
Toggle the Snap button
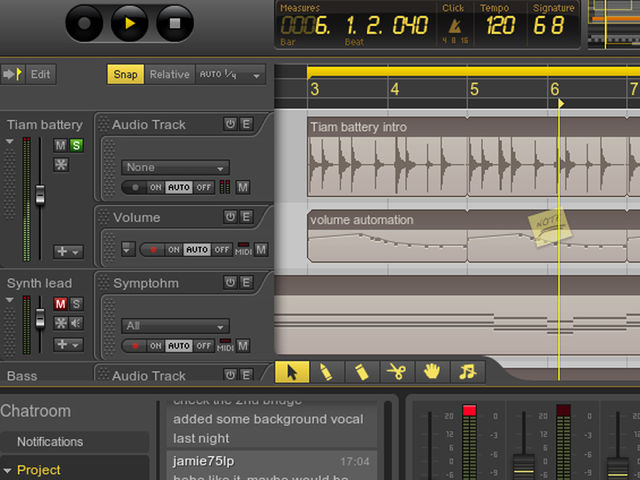click(x=125, y=74)
